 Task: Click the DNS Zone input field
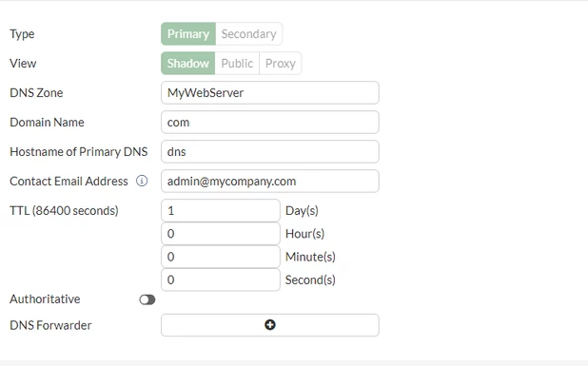pyautogui.click(x=270, y=92)
